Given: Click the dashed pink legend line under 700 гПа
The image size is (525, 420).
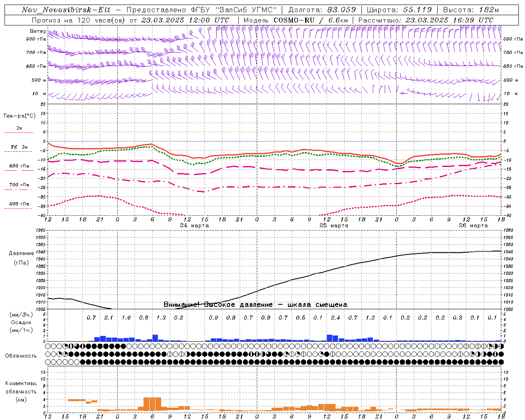Looking at the screenshot, I should pyautogui.click(x=19, y=189).
